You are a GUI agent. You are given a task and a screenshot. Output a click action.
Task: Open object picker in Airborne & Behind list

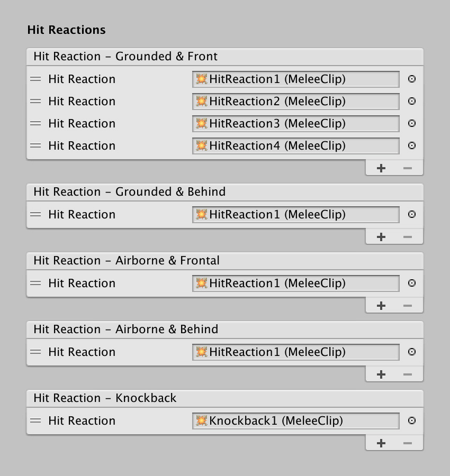[412, 352]
